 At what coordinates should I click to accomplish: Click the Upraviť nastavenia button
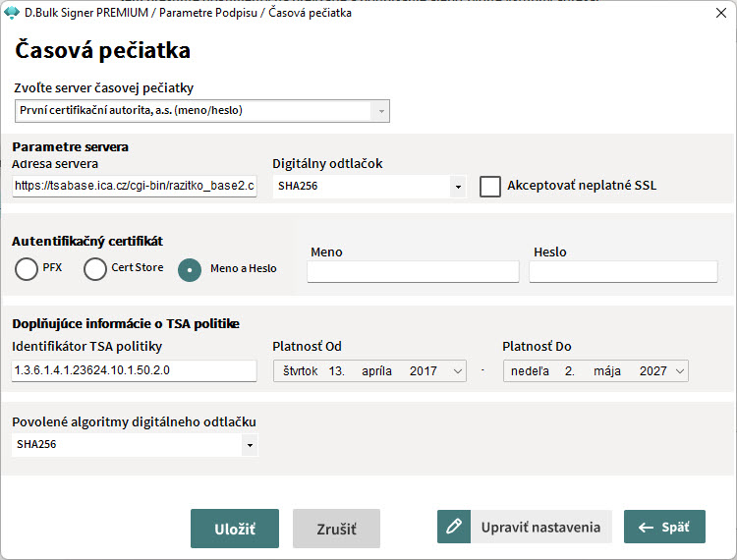tap(540, 528)
